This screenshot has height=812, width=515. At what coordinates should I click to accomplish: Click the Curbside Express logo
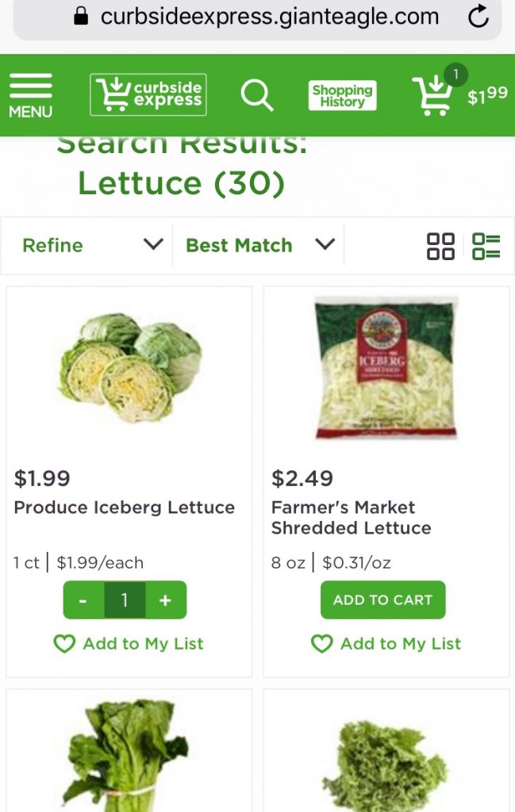[148, 94]
